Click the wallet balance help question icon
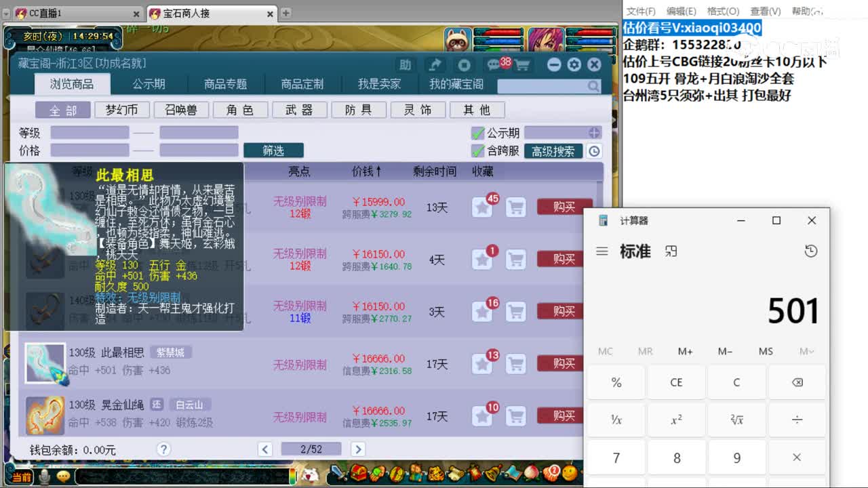868x488 pixels. coord(163,449)
